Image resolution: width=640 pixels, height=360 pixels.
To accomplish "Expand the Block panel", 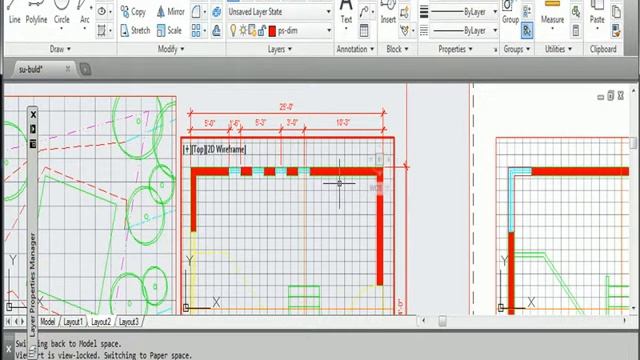I will [x=397, y=49].
